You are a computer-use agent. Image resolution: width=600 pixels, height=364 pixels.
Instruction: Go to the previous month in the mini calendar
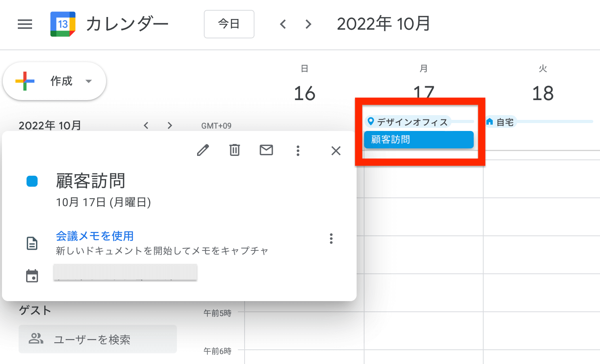pyautogui.click(x=146, y=125)
